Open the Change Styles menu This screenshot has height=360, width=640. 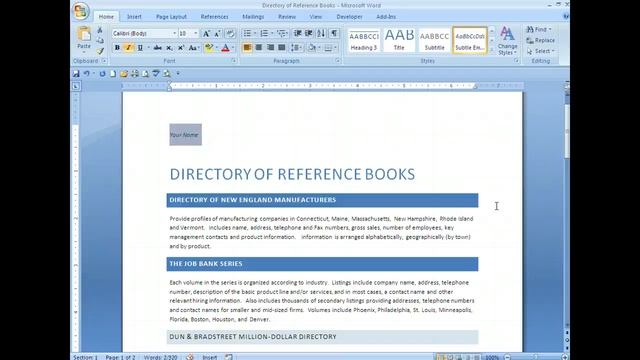click(x=507, y=41)
